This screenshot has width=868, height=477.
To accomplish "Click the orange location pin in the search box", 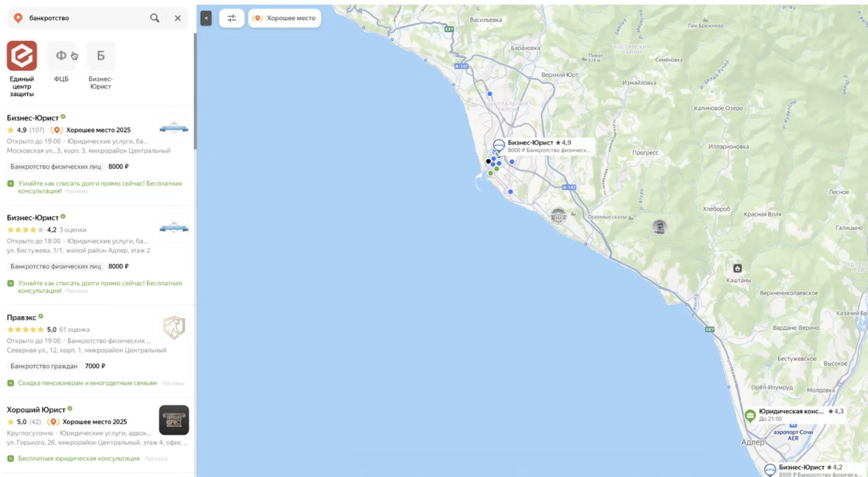I will pyautogui.click(x=18, y=18).
